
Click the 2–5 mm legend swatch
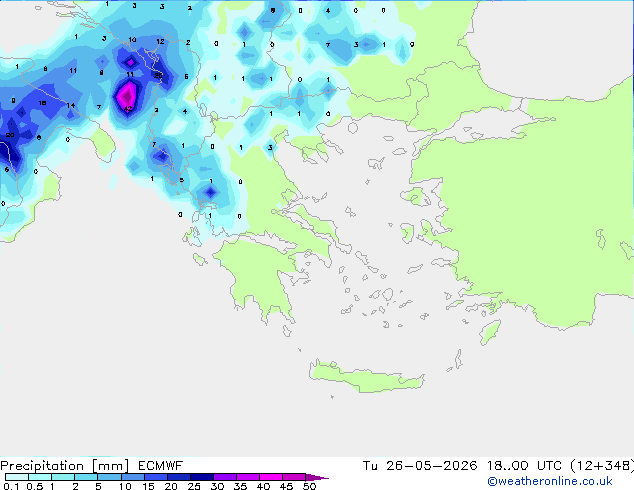(86, 477)
